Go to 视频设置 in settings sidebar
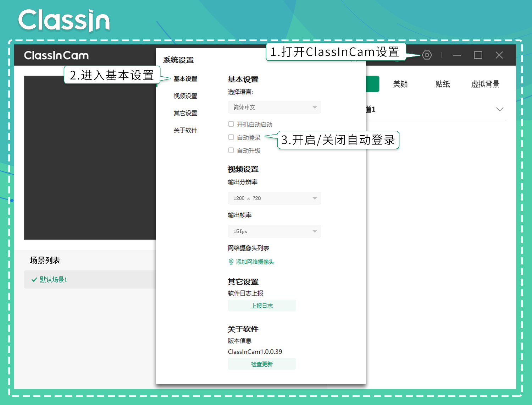The height and width of the screenshot is (405, 532). click(x=185, y=96)
